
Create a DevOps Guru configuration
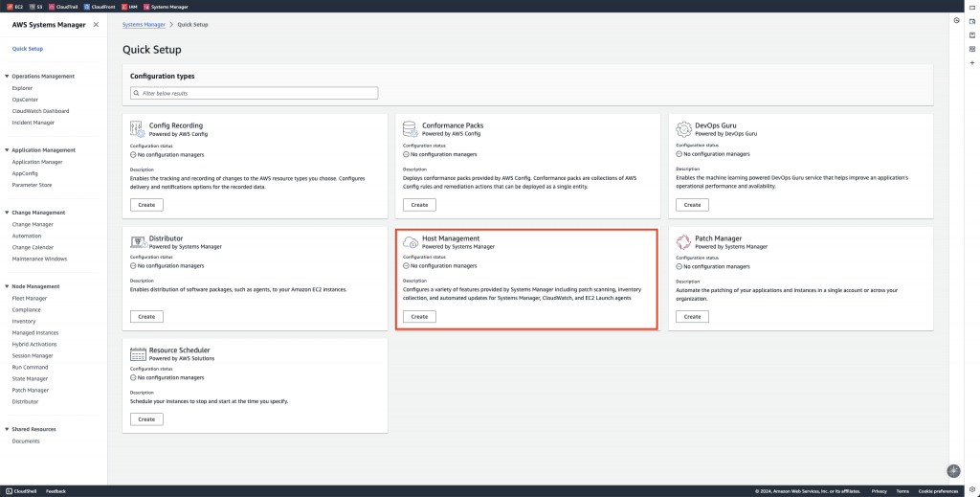(693, 205)
